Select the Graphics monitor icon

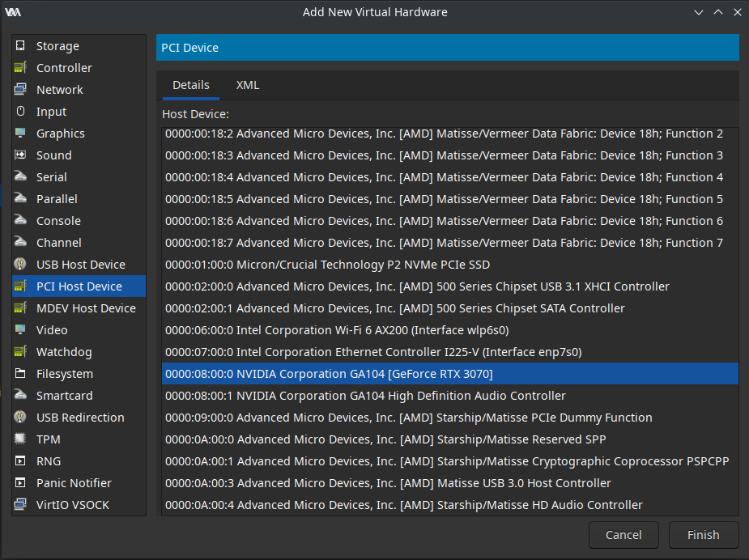(x=20, y=134)
